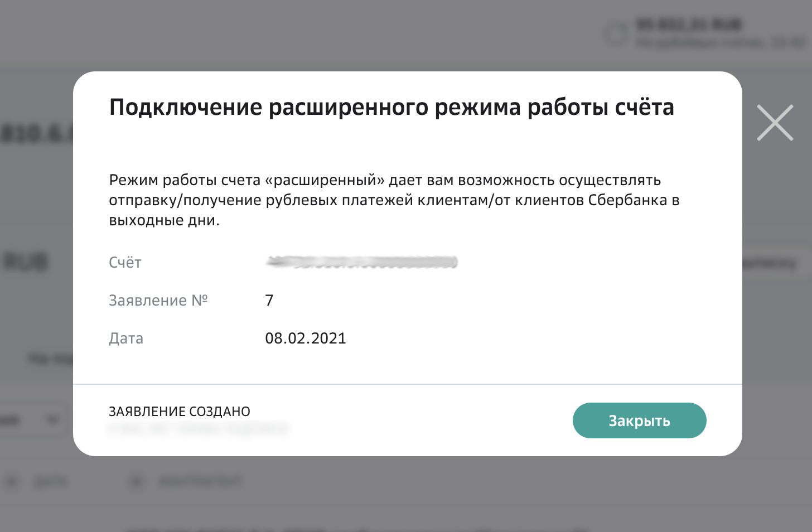This screenshot has width=812, height=532.
Task: Click the circular refresh icon beside the balance
Action: (617, 34)
